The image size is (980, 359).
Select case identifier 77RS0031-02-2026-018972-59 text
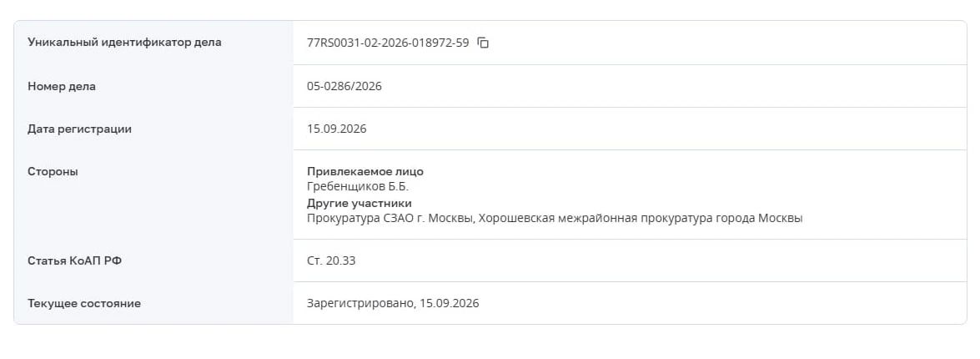pyautogui.click(x=388, y=43)
